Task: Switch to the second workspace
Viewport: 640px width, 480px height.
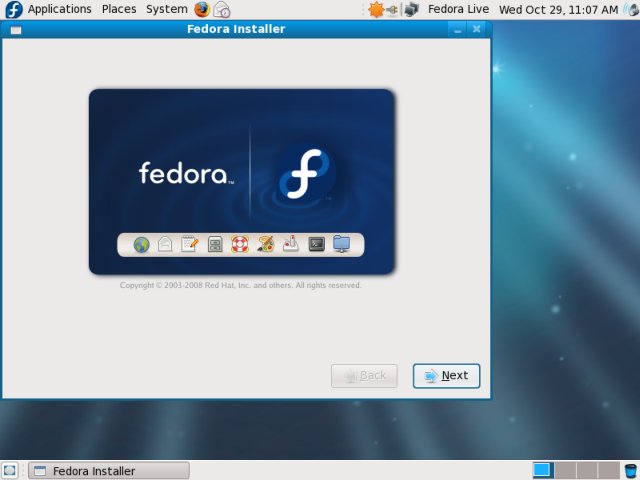Action: (565, 470)
